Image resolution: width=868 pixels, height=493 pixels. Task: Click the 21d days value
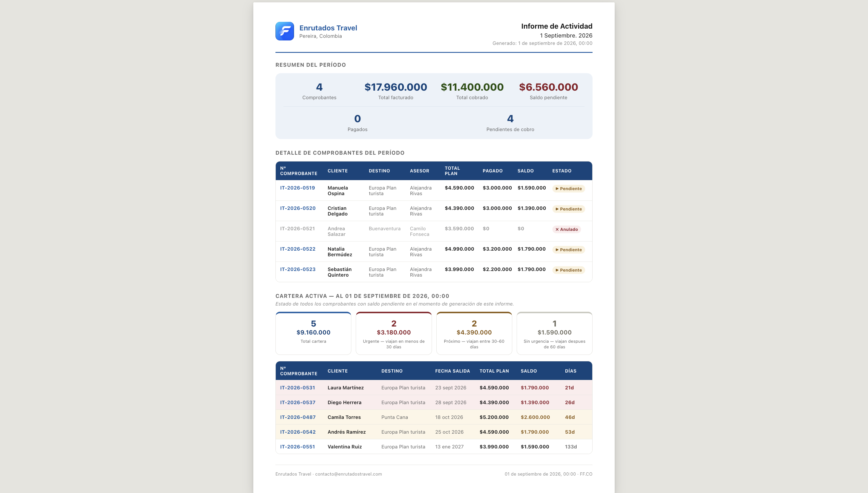(569, 388)
